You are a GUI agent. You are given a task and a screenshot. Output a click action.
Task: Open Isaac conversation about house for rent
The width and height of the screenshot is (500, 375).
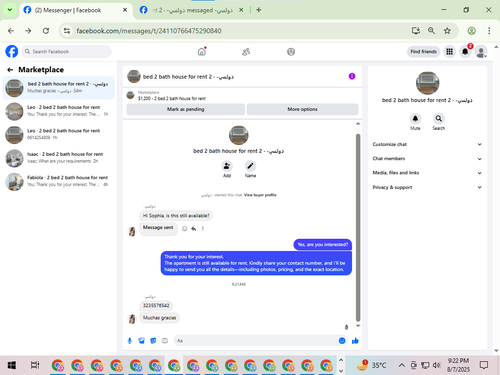click(59, 158)
